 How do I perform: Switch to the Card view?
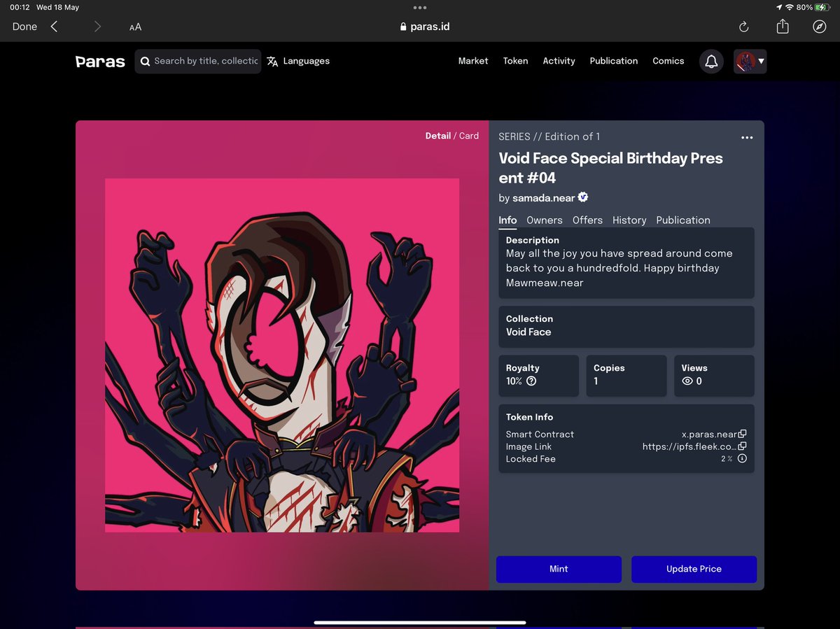[469, 136]
